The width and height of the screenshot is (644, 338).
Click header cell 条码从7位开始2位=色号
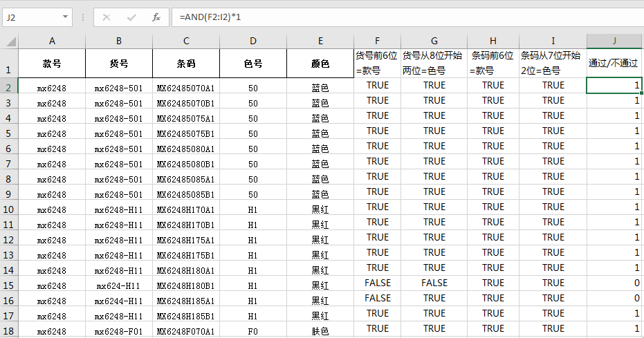[553, 64]
